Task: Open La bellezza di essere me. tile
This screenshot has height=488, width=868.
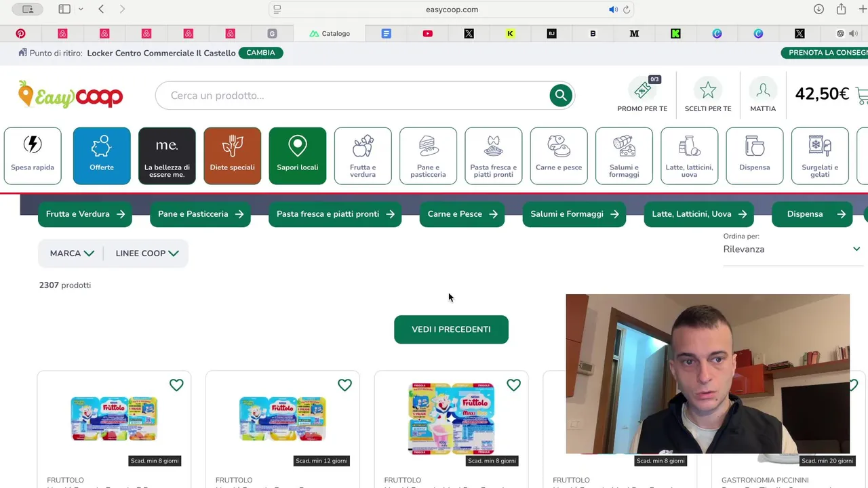Action: coord(167,156)
